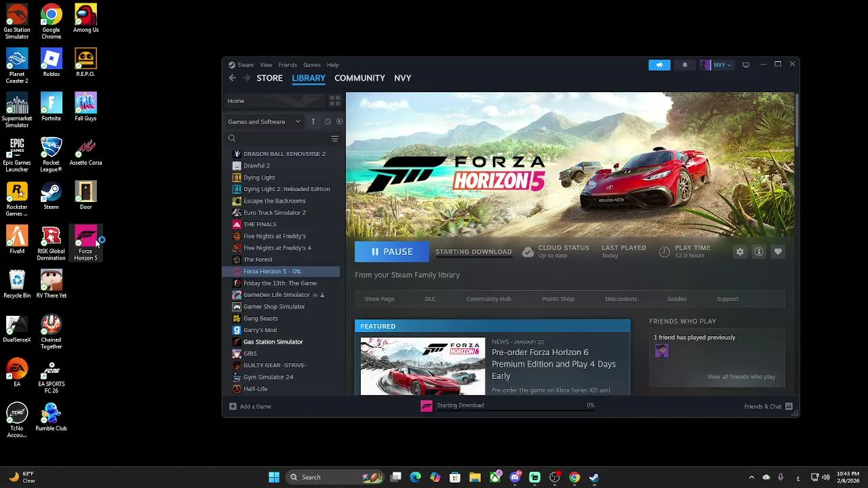Open the Steam menu
This screenshot has height=488, width=868.
pyautogui.click(x=245, y=65)
